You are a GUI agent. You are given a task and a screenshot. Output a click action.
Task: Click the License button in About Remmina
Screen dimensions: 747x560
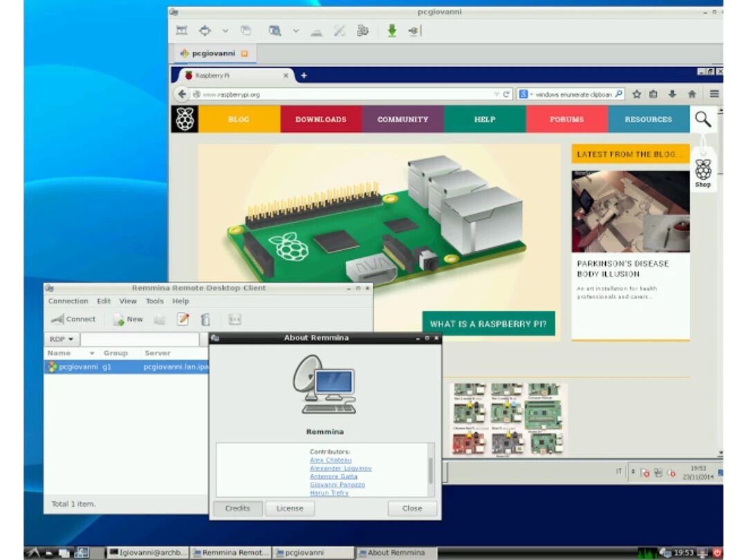(x=290, y=509)
